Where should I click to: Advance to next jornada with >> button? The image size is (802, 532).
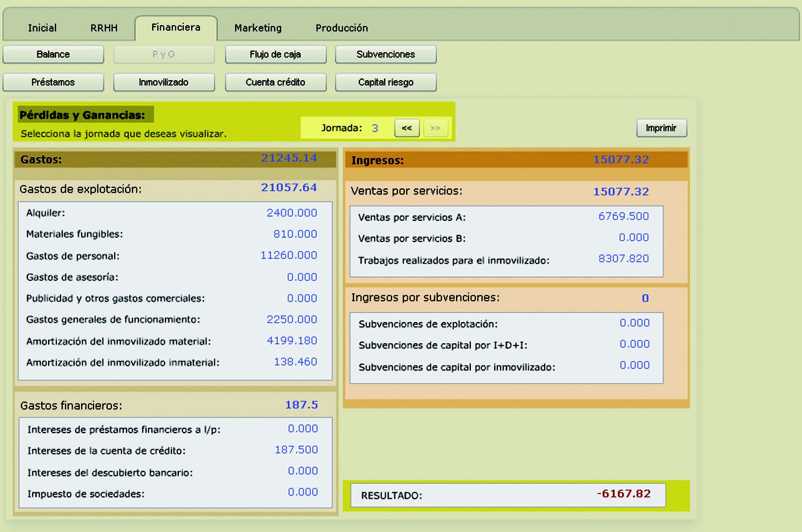[435, 128]
